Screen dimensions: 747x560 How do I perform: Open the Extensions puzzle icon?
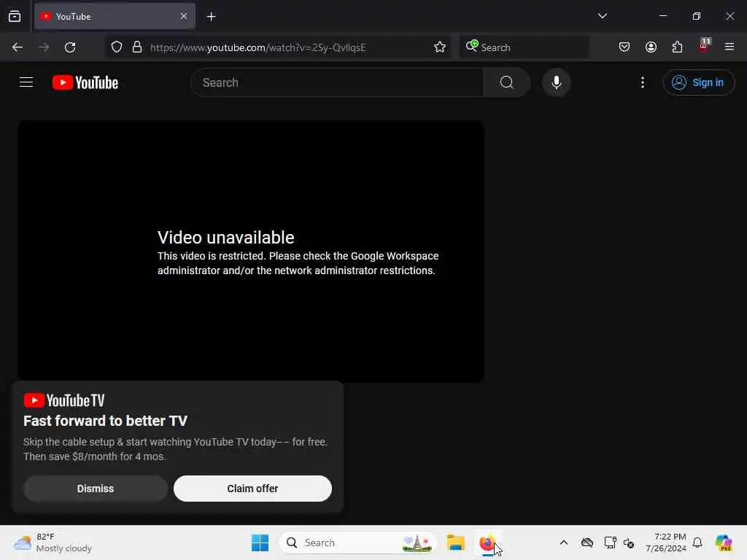click(x=677, y=47)
